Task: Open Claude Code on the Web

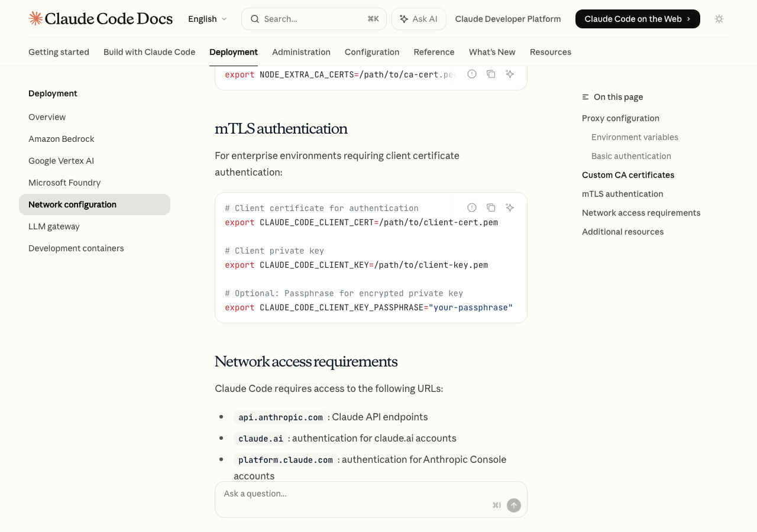Action: [638, 19]
